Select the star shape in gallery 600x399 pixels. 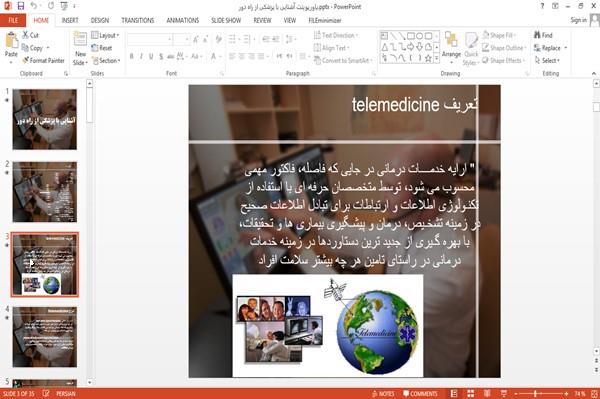[428, 58]
